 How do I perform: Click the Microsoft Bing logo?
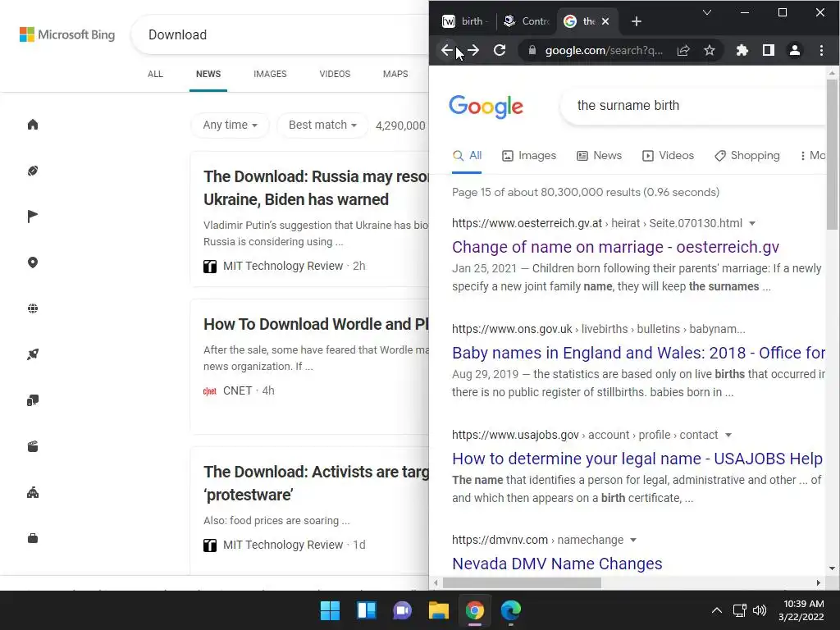point(67,34)
